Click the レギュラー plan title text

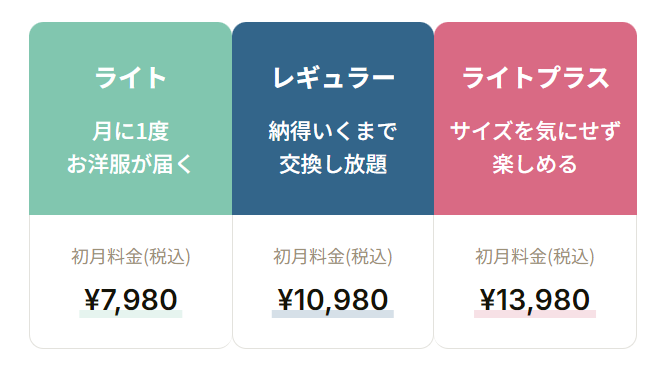pos(333,78)
